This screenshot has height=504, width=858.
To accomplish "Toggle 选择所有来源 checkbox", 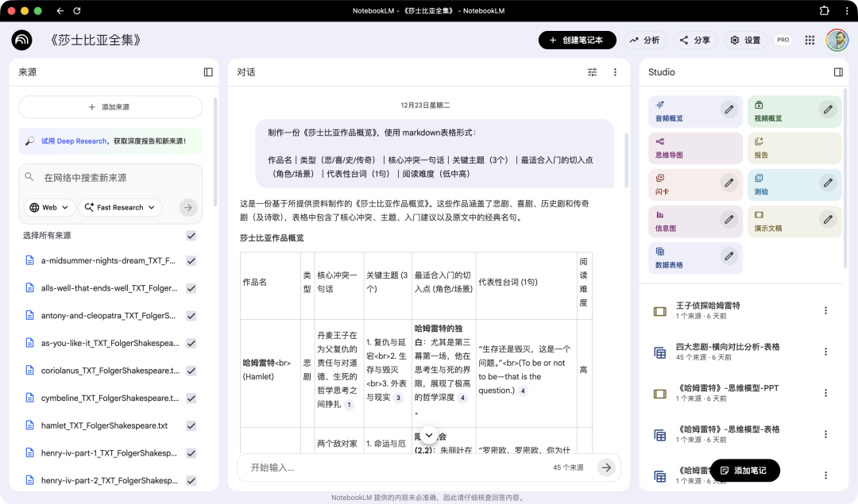I will [191, 236].
